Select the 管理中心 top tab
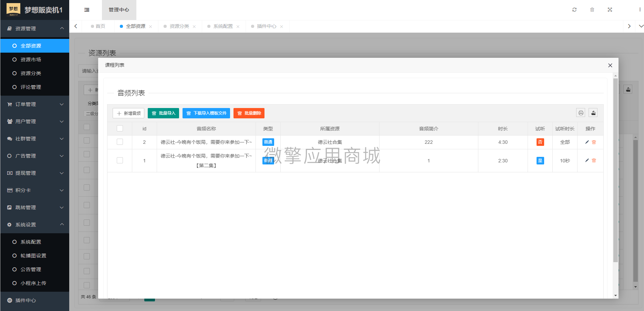 point(119,10)
